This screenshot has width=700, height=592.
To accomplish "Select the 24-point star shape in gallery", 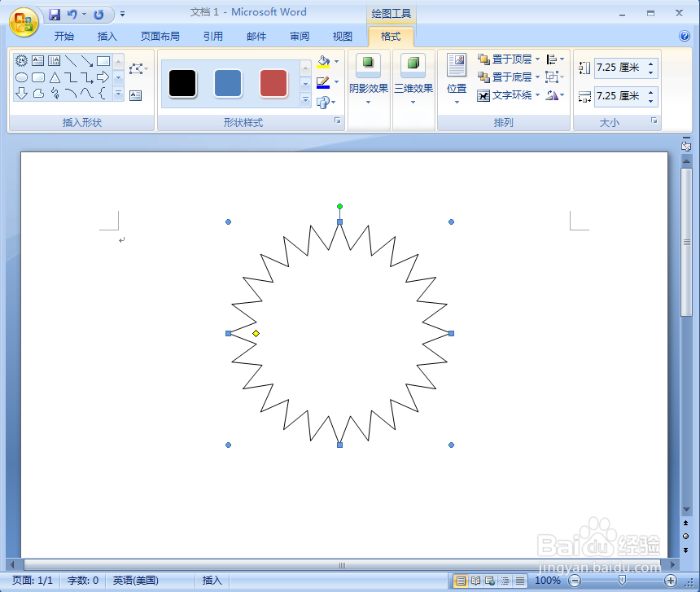I will pos(21,60).
